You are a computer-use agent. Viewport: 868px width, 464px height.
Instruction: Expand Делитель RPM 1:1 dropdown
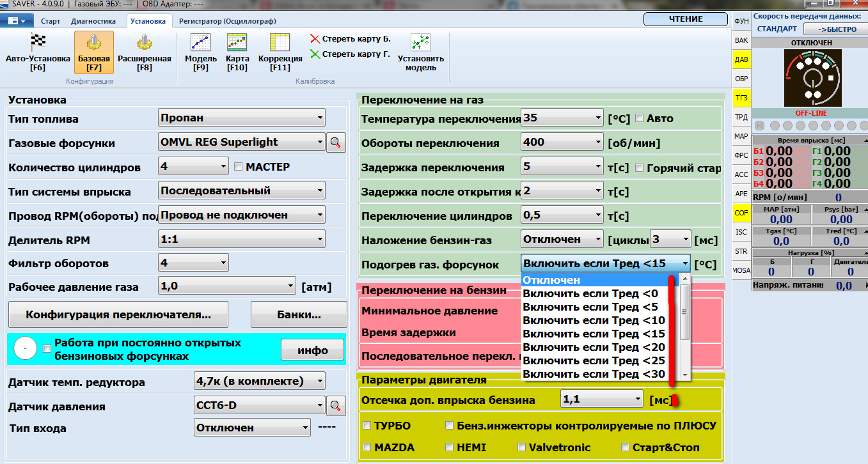pyautogui.click(x=241, y=240)
